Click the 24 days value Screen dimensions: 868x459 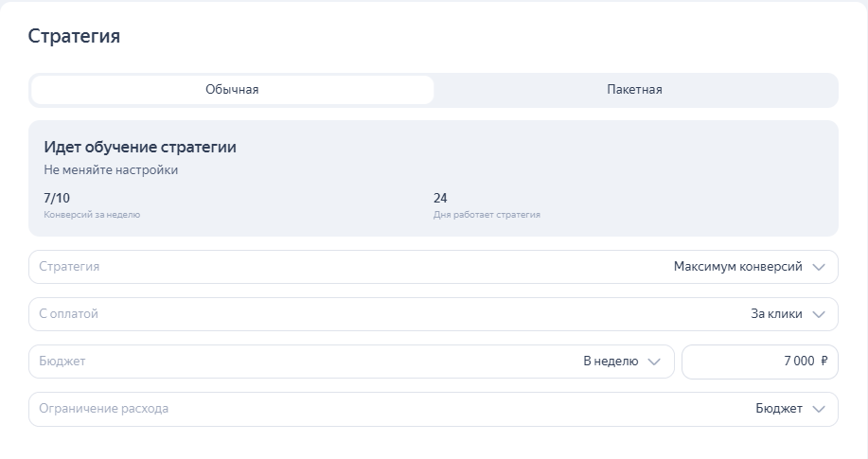pos(440,198)
